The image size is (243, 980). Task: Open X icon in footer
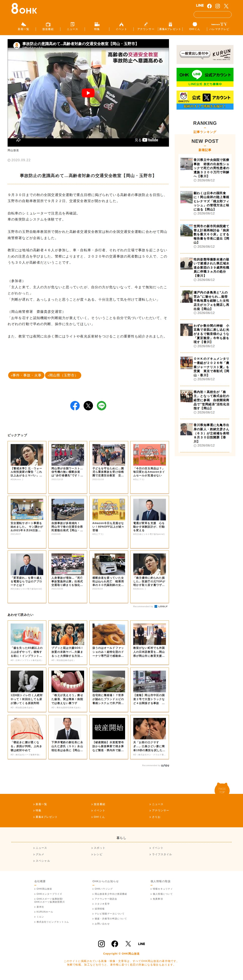click(128, 944)
